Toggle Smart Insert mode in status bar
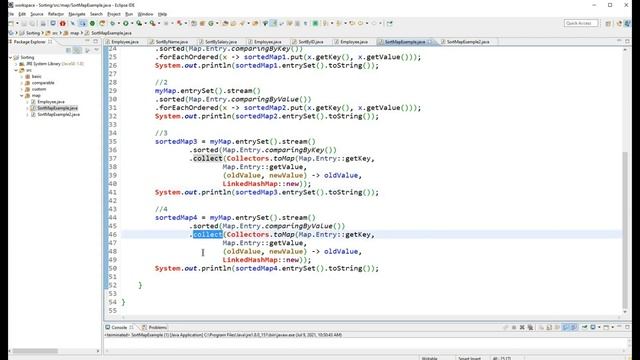The height and width of the screenshot is (360, 640). [x=469, y=358]
